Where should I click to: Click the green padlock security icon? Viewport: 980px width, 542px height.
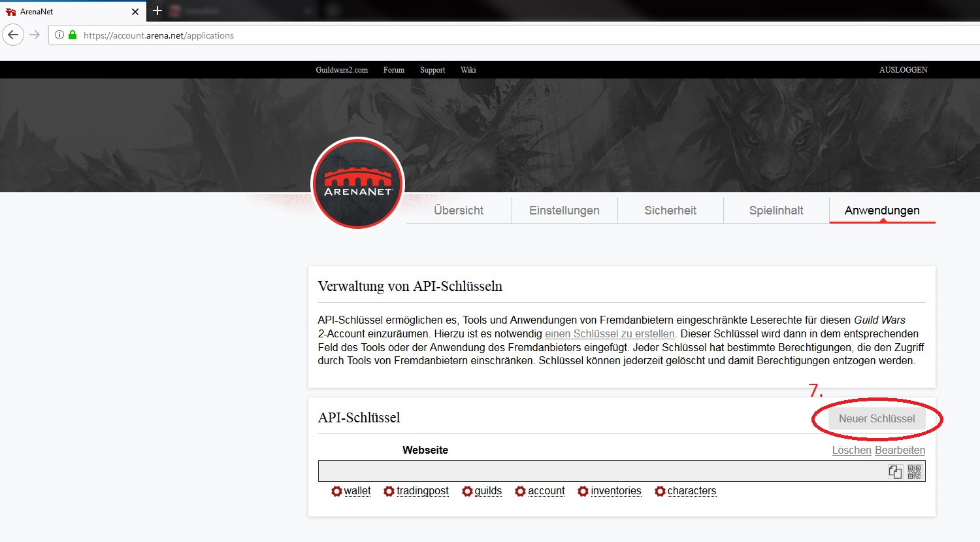tap(73, 35)
